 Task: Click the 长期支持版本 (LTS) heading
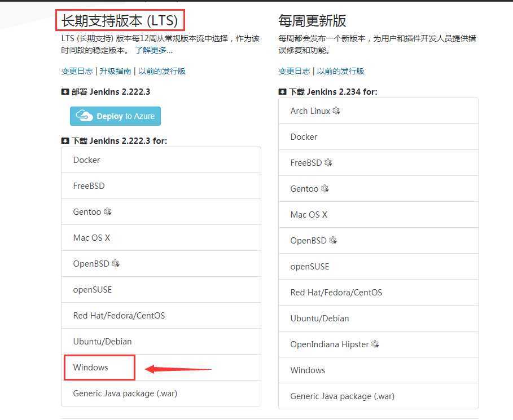click(120, 21)
